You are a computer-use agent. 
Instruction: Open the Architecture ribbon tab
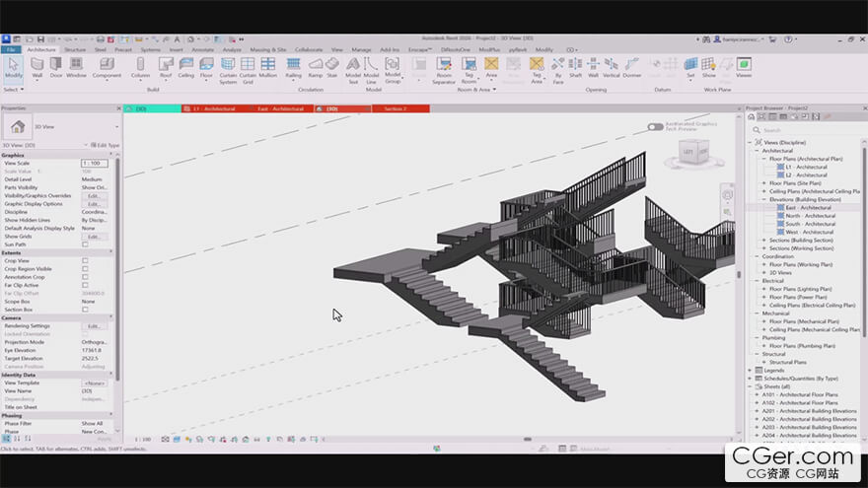click(41, 50)
